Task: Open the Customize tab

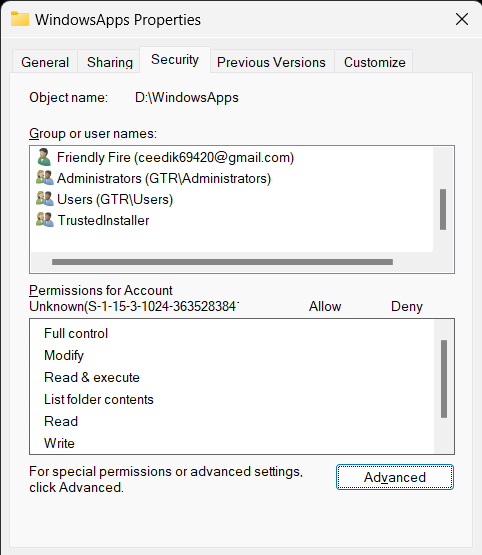Action: pos(374,62)
